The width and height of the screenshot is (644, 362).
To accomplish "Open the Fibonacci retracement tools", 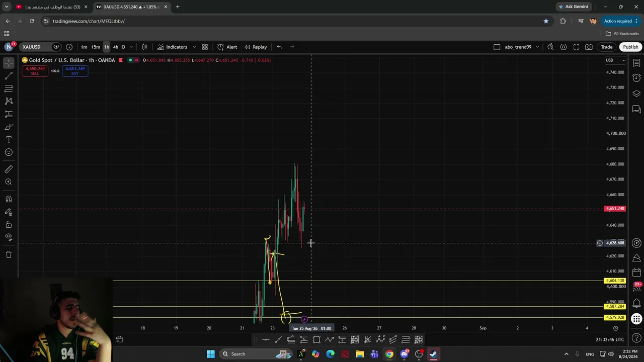I will (9, 88).
